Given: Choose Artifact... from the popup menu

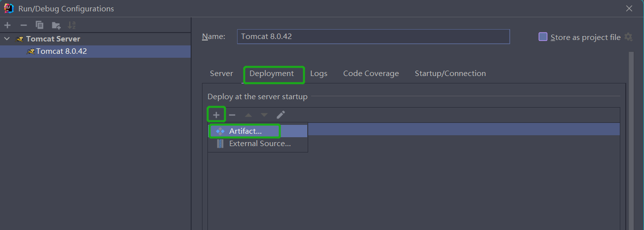Looking at the screenshot, I should [x=258, y=131].
